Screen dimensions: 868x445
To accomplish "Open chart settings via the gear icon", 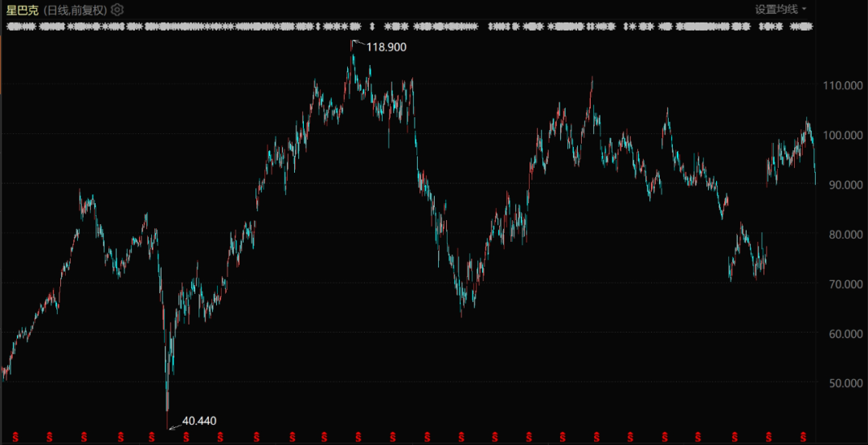I will tap(117, 10).
